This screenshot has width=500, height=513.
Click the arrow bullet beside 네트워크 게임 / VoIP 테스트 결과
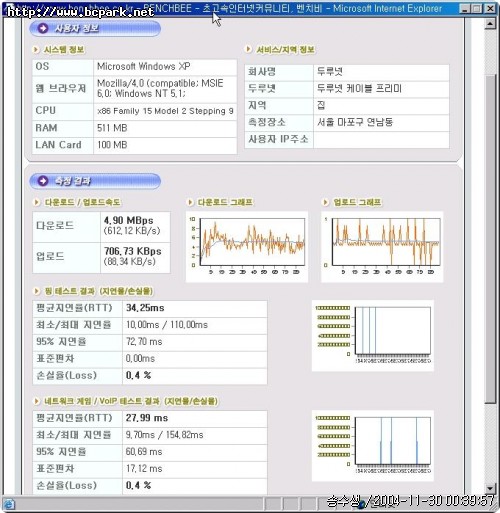tap(37, 401)
